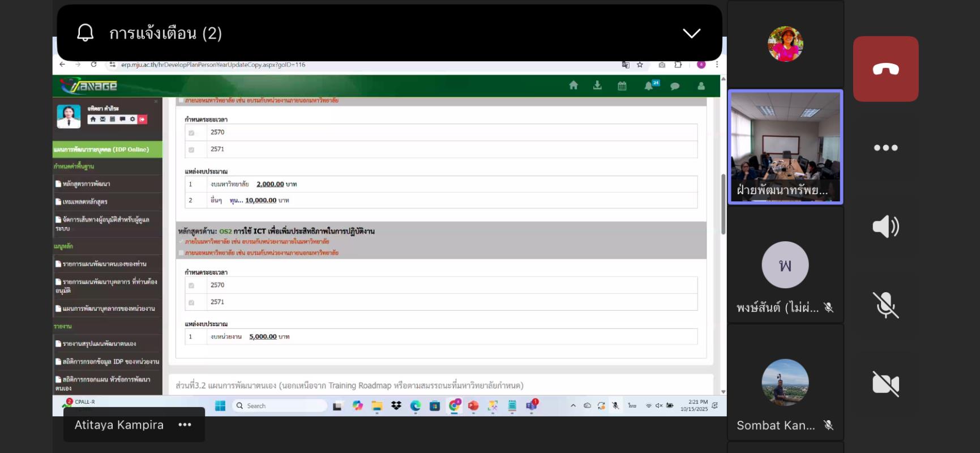This screenshot has width=980, height=453.
Task: Select the shared meeting room video thumbnail
Action: pyautogui.click(x=785, y=147)
